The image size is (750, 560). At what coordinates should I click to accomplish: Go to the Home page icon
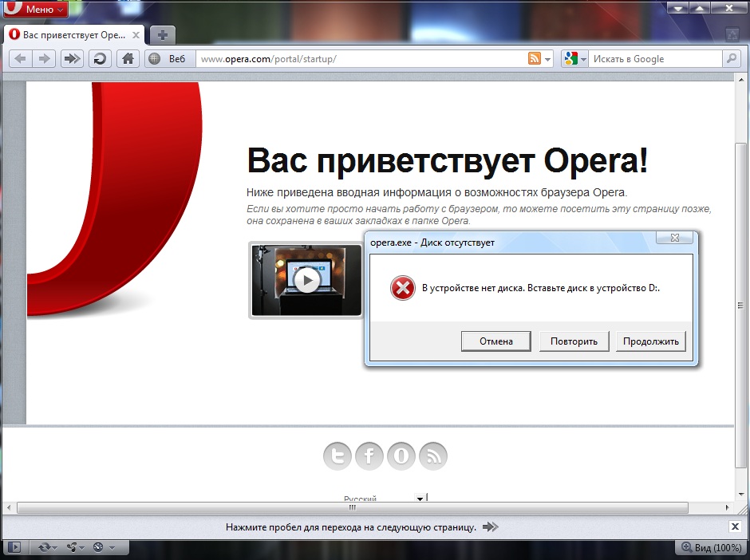coord(127,58)
